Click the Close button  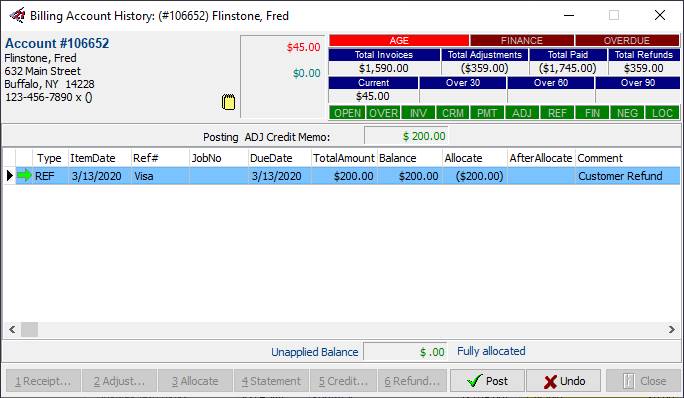(x=644, y=381)
